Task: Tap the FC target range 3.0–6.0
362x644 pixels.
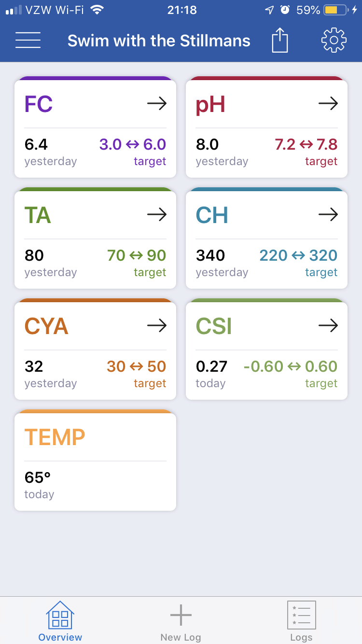Action: [x=133, y=144]
